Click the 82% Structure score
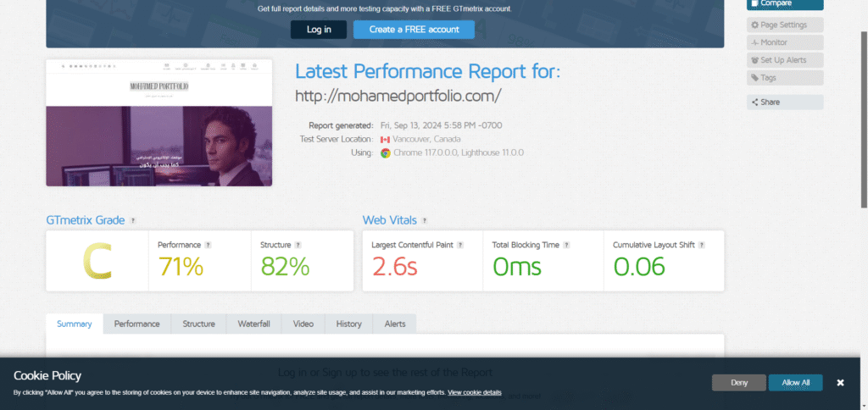This screenshot has width=868, height=410. pos(285,267)
